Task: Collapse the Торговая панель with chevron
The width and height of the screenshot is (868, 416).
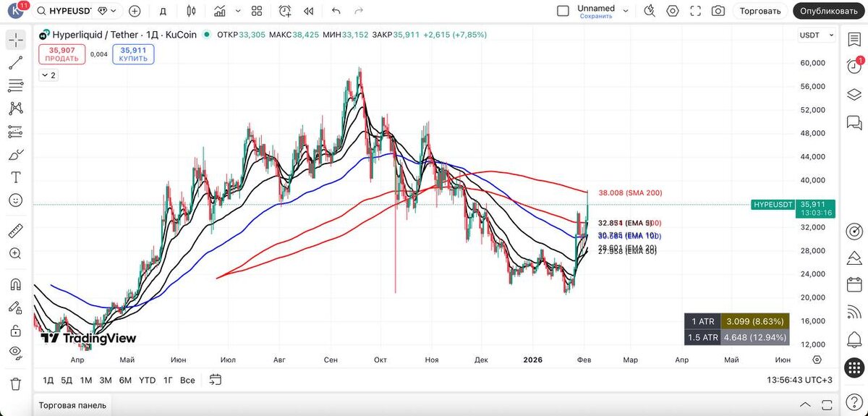Action: (805, 404)
